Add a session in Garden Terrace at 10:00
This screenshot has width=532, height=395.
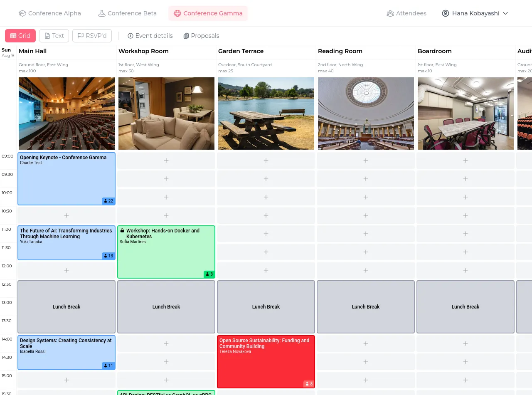pyautogui.click(x=266, y=197)
